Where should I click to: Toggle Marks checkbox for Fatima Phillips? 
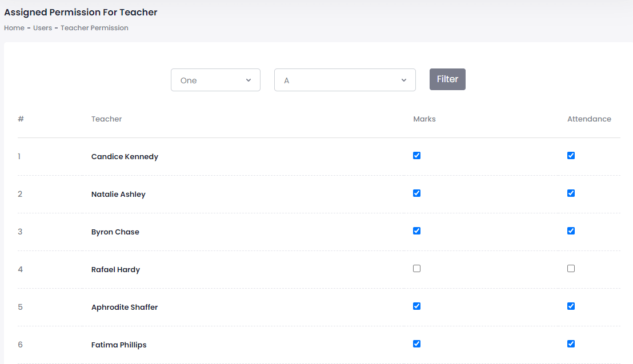pos(416,344)
